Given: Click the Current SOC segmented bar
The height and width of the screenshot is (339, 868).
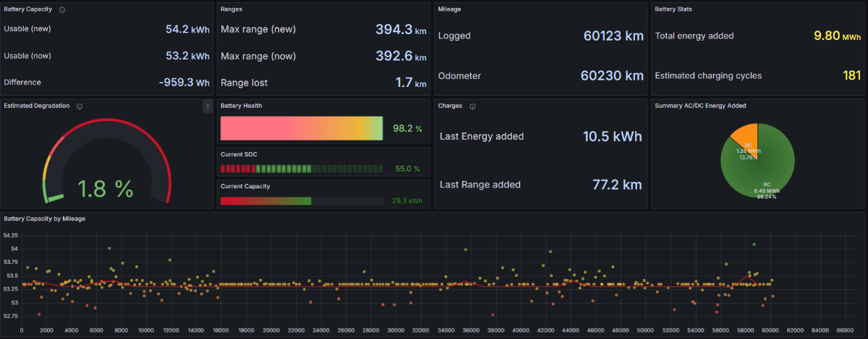Looking at the screenshot, I should pos(301,168).
